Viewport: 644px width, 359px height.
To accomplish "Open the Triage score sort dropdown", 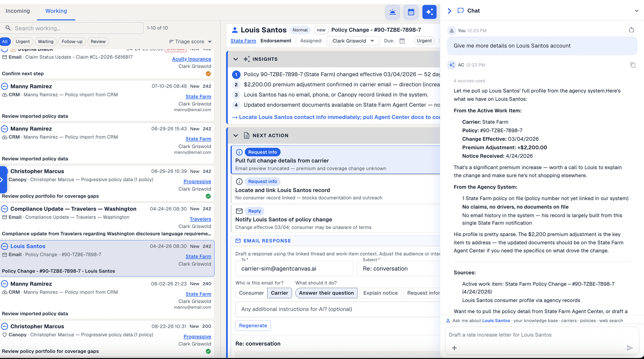I will (x=190, y=41).
